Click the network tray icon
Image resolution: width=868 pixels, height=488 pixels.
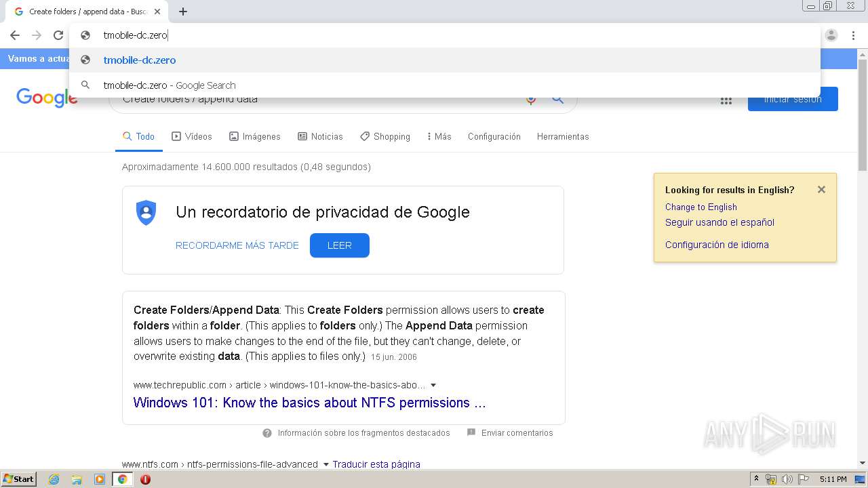[771, 479]
